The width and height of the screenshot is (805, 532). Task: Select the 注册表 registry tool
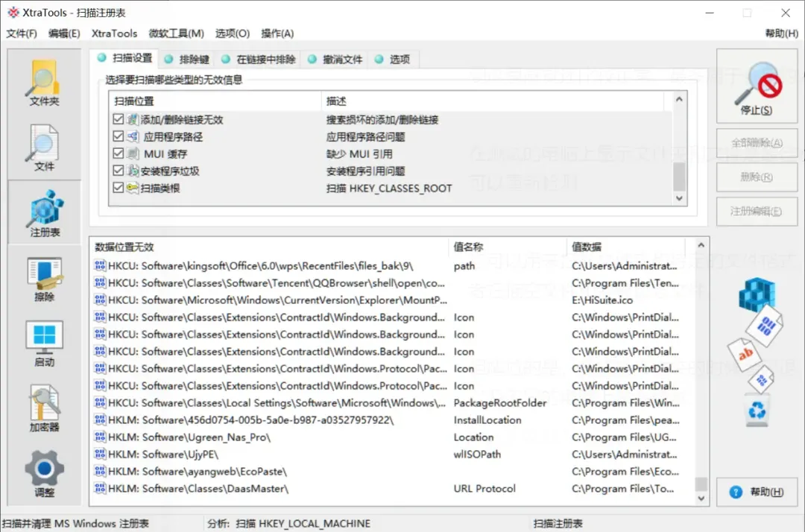44,213
